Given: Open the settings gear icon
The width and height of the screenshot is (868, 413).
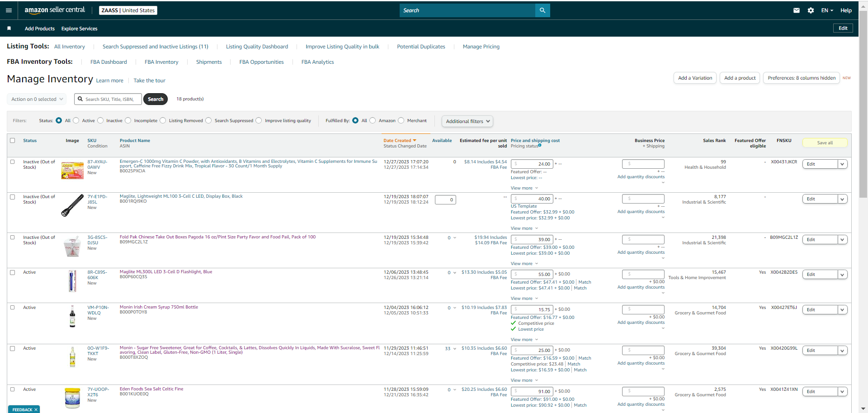Looking at the screenshot, I should pyautogui.click(x=811, y=10).
